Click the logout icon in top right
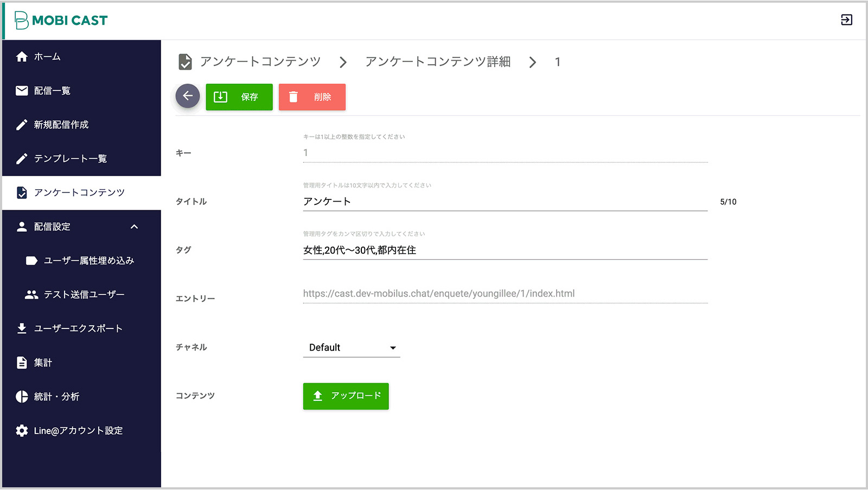This screenshot has height=490, width=868. point(846,20)
